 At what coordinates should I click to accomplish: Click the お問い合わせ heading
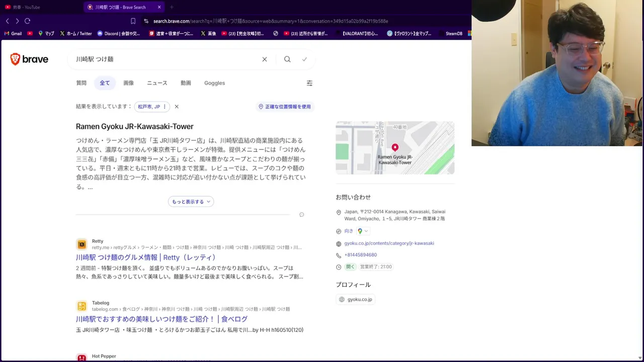tap(353, 197)
